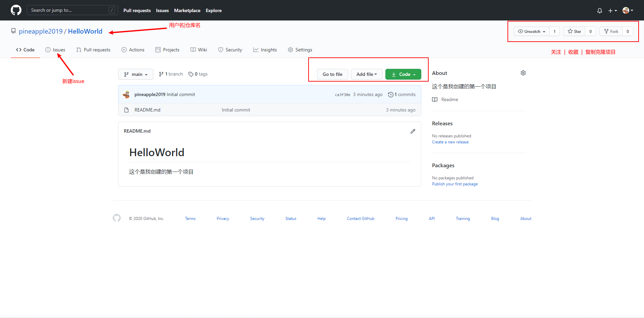Open the footer Privacy link
Viewport: 644px width, 318px height.
click(223, 219)
